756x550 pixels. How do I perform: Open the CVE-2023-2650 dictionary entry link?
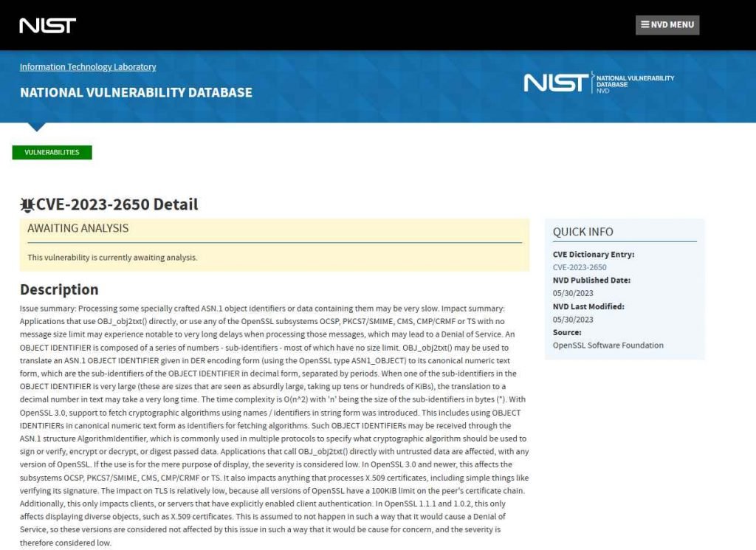[x=580, y=267]
